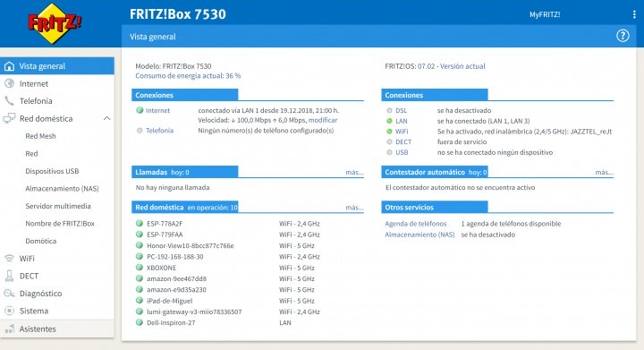This screenshot has width=644, height=350.
Task: Open Nombre de FRITZ!Box submenu entry
Action: [x=60, y=224]
